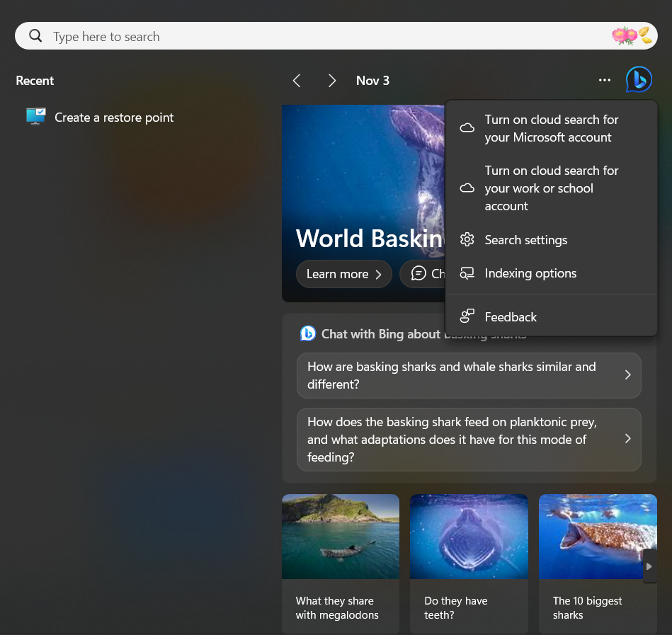Screen dimensions: 672x635
Task: Click the forward chevron beside Nov 3
Action: tap(331, 80)
